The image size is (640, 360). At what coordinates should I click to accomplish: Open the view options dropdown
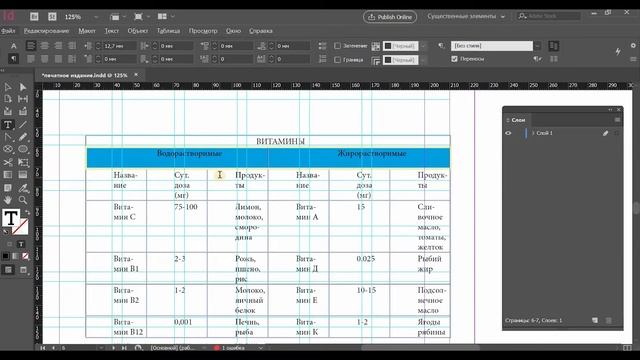[x=117, y=16]
